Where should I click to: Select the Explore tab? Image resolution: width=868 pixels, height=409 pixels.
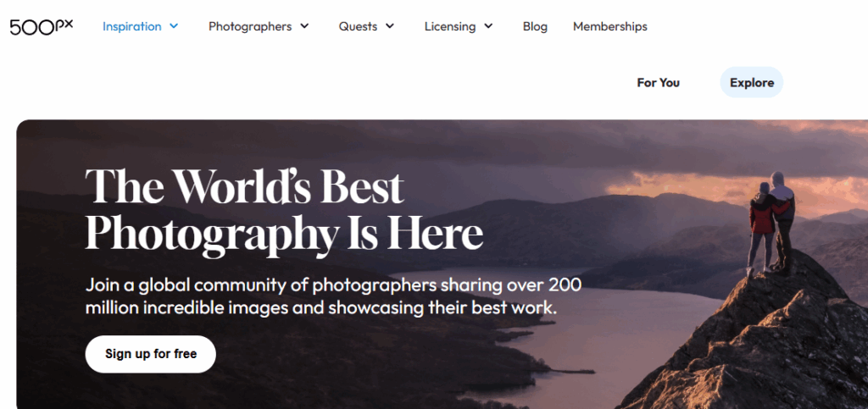[x=752, y=82]
